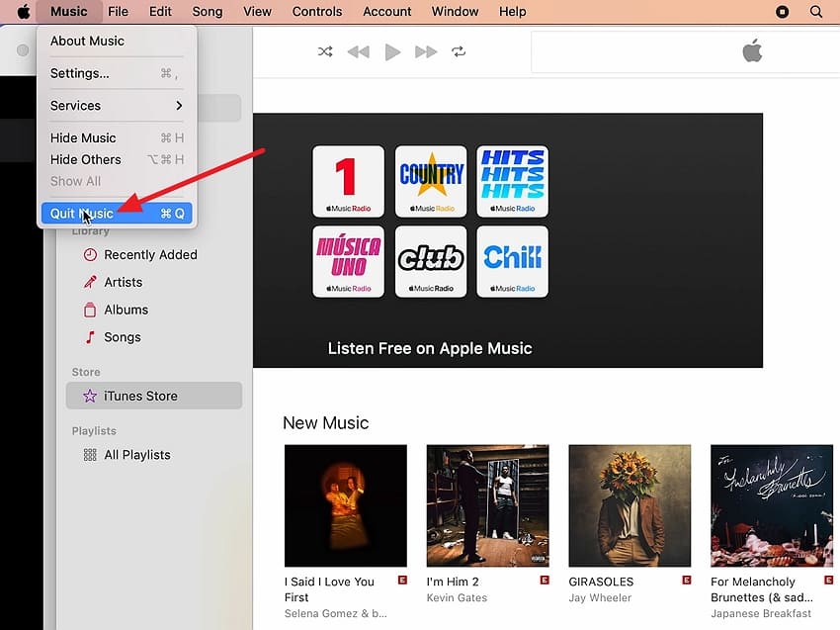Open the Controls menu

(x=317, y=11)
